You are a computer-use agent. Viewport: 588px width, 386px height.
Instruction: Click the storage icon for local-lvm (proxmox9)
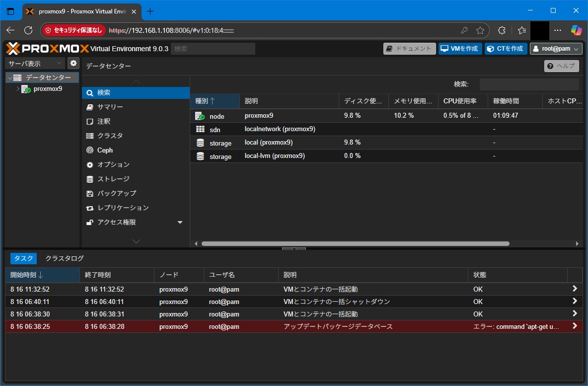coord(200,156)
